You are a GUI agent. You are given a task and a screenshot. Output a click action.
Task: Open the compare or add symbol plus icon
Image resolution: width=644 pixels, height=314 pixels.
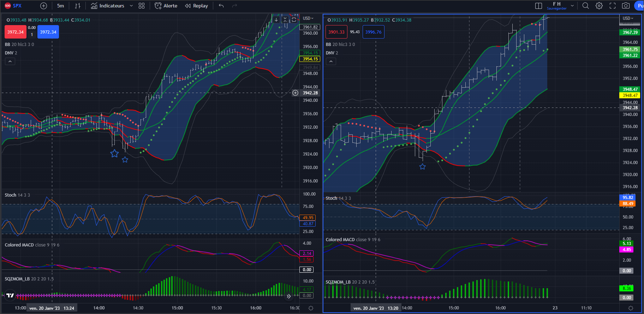43,6
